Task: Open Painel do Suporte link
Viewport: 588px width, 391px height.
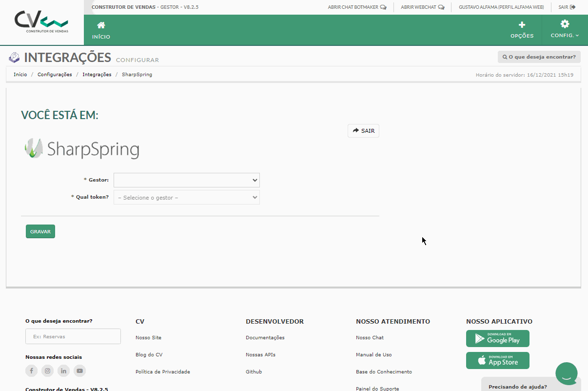Action: [377, 389]
